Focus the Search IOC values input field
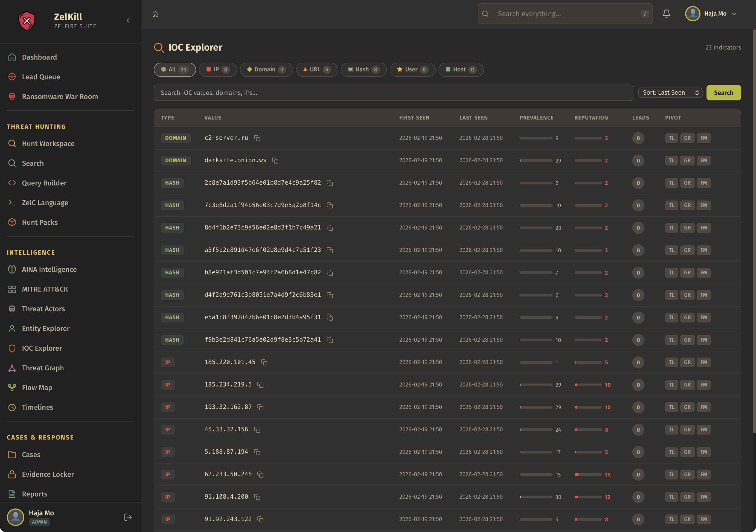Image resolution: width=756 pixels, height=532 pixels. click(x=394, y=93)
